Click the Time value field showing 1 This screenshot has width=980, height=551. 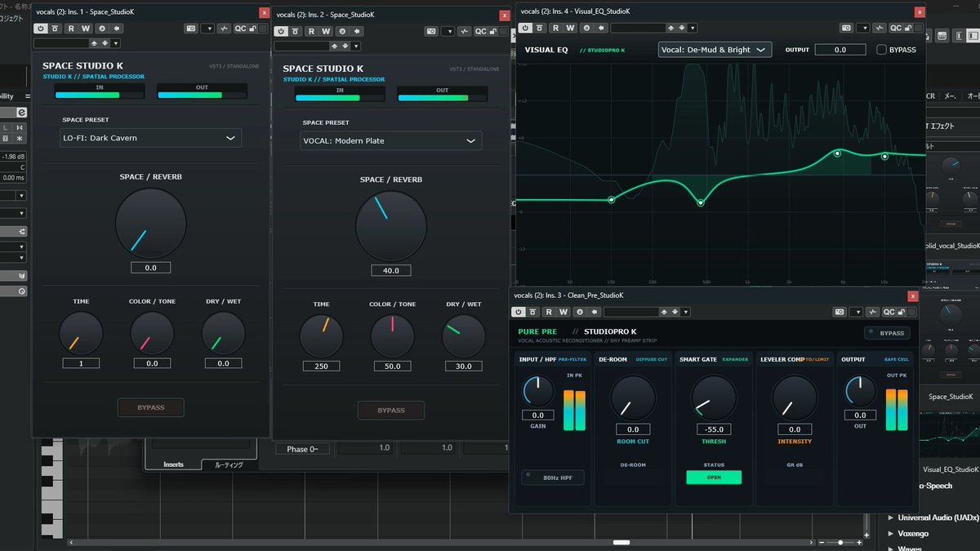(x=81, y=363)
